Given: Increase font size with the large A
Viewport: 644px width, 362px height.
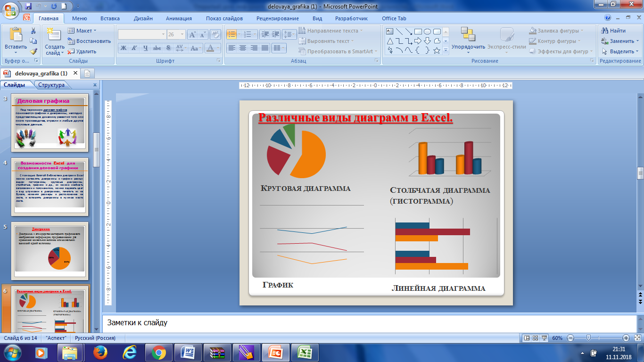Looking at the screenshot, I should point(192,34).
